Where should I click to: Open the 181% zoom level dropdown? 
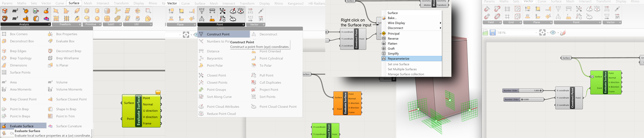pyautogui.click(x=536, y=33)
